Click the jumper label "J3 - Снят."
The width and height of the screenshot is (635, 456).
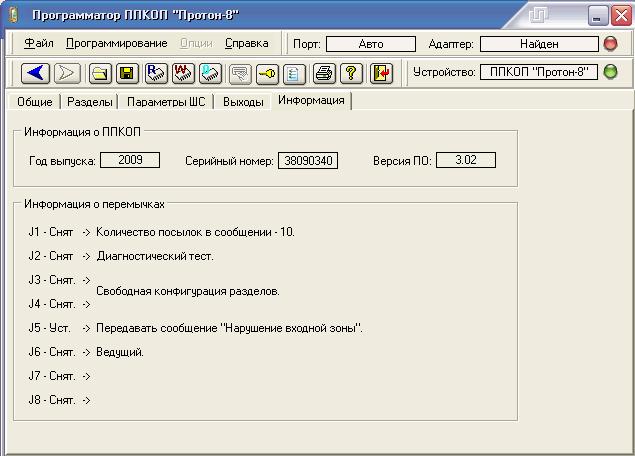[x=52, y=280]
